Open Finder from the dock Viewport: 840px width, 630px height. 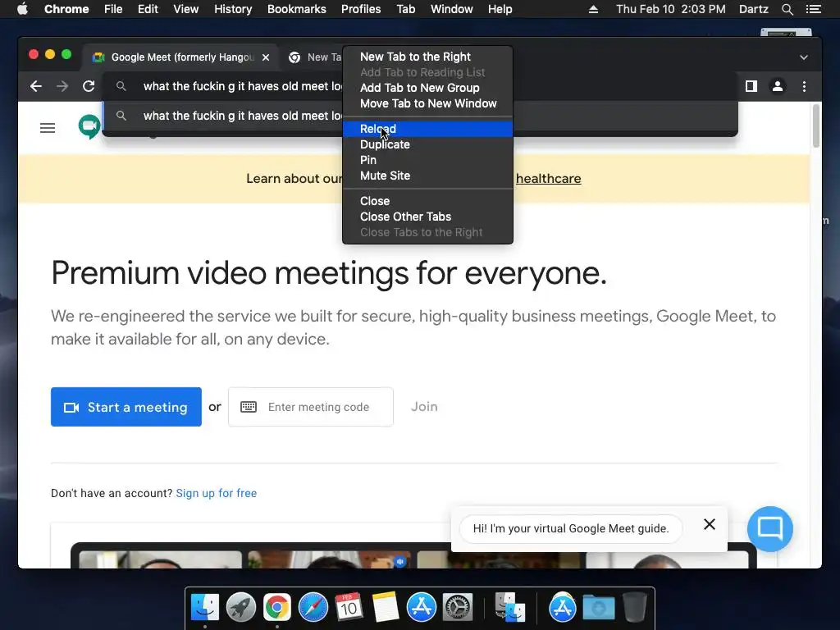tap(205, 608)
